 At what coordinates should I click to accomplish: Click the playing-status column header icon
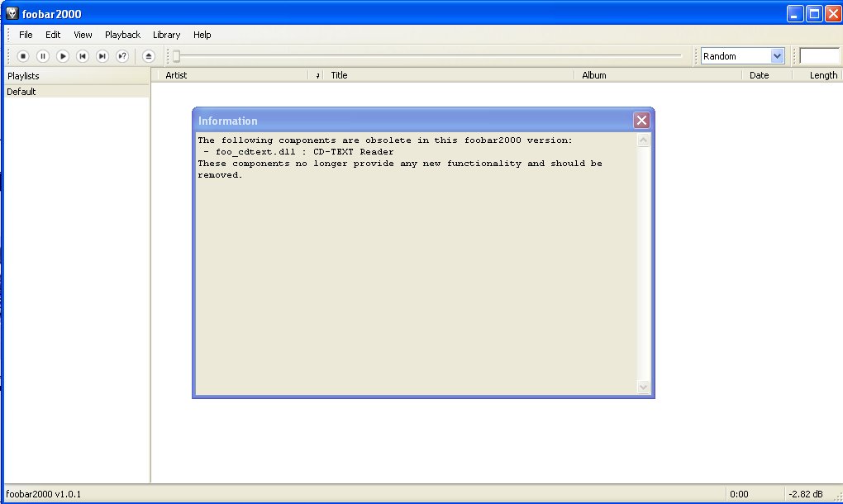coord(317,75)
